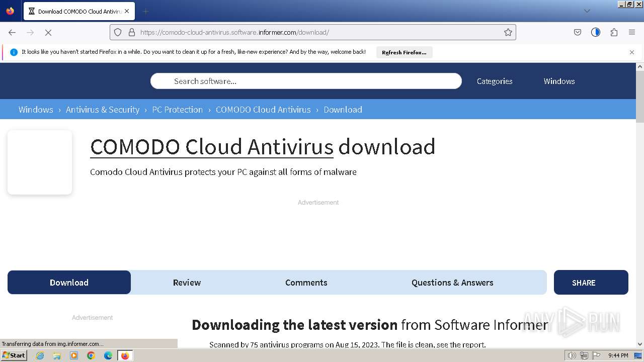
Task: Click the show desktop button
Action: click(x=638, y=355)
